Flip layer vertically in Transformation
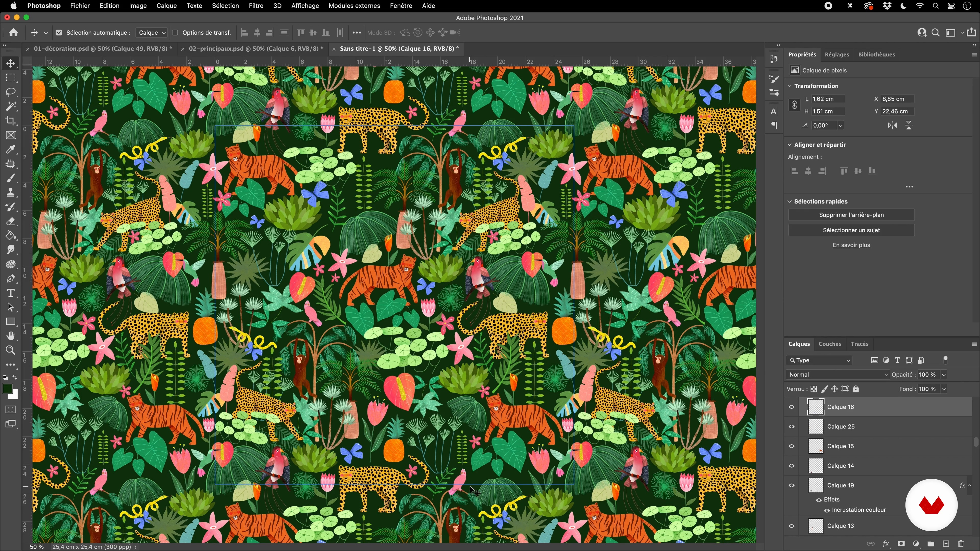The height and width of the screenshot is (551, 980). 909,126
